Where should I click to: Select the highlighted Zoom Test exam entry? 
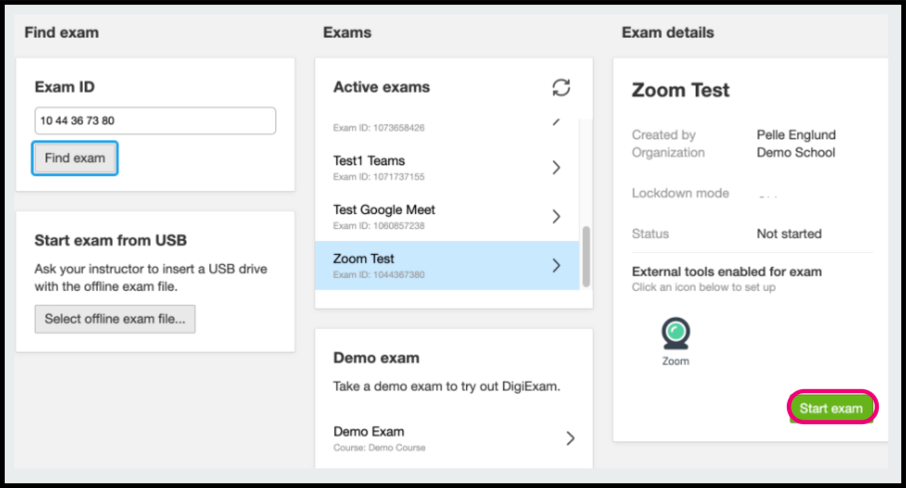(447, 266)
